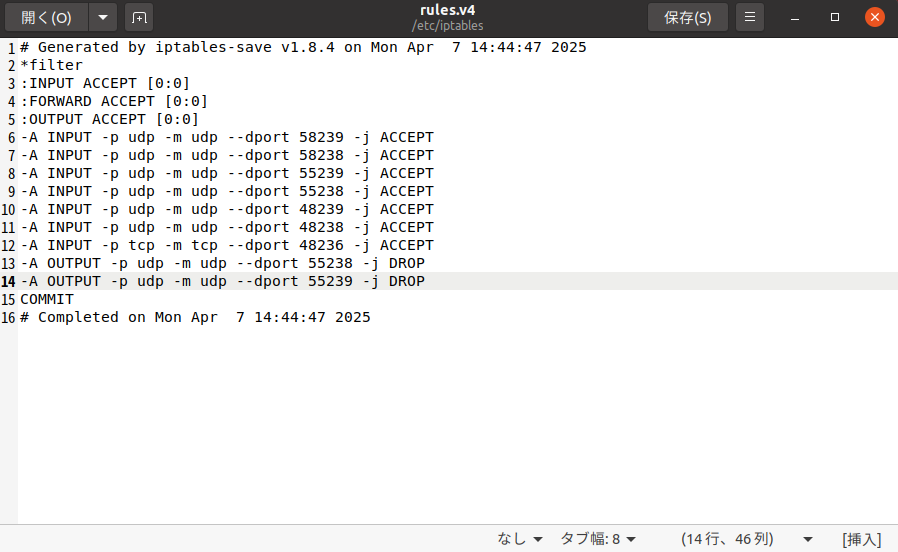Click the COMMIT line

click(x=47, y=299)
